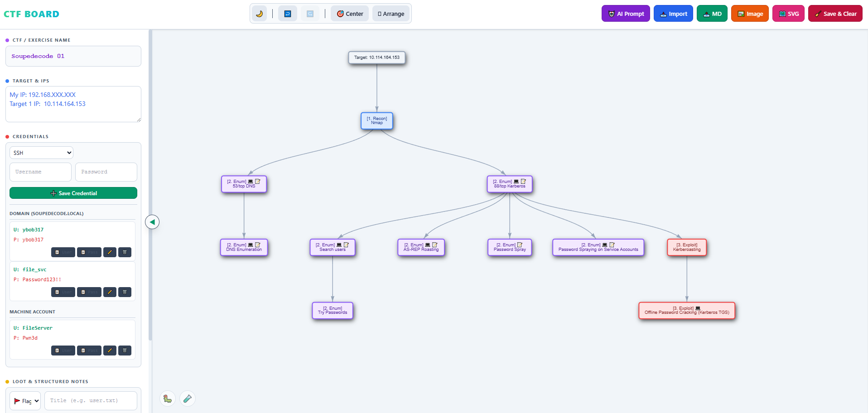
Task: Collapse the sidebar with the arrow toggle
Action: click(152, 222)
